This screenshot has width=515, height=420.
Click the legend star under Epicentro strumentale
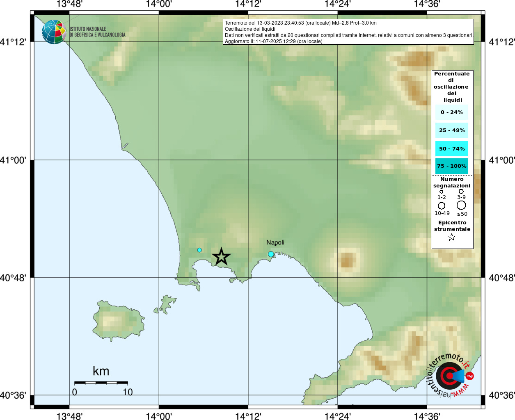[x=452, y=237]
